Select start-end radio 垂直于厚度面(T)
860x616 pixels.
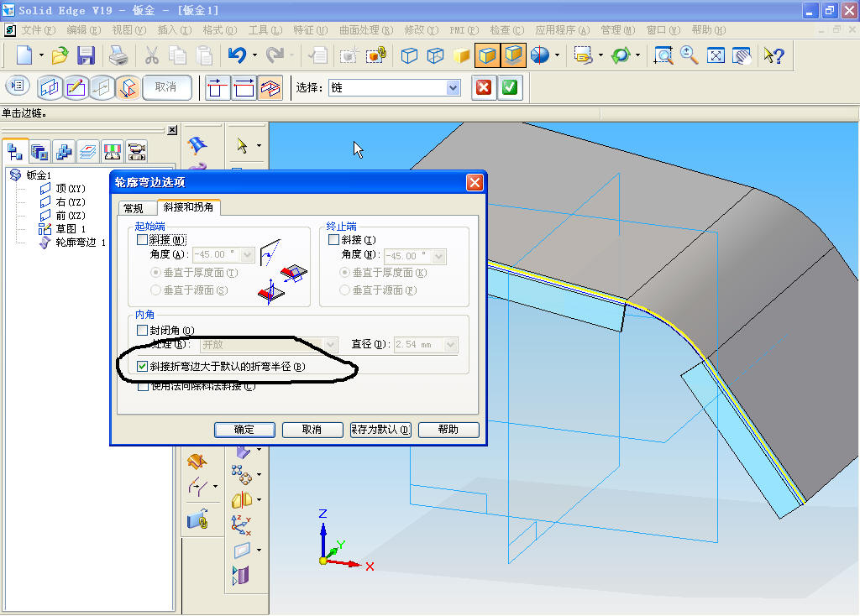coord(155,273)
